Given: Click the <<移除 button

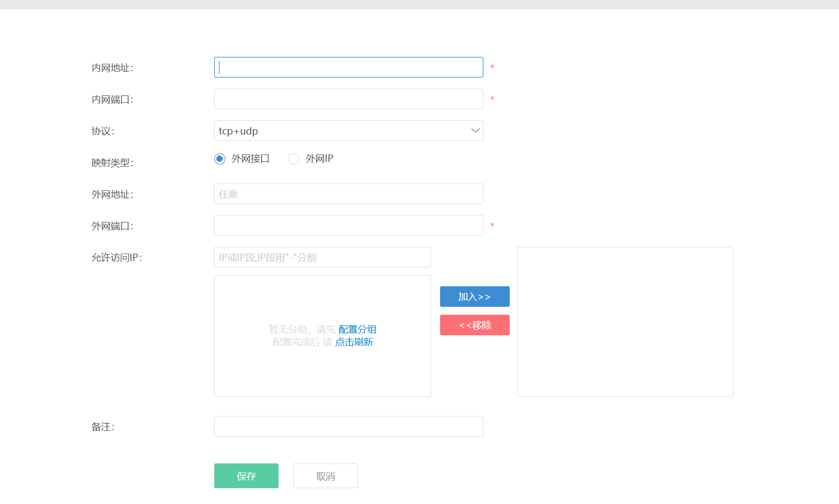Looking at the screenshot, I should (x=474, y=325).
